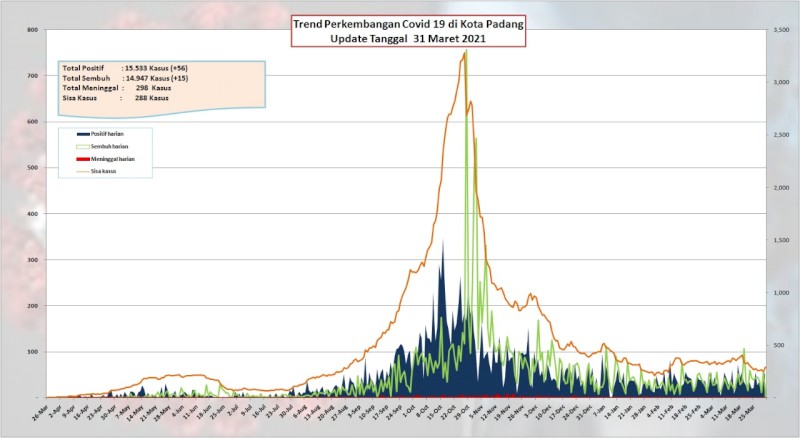Select the chart title Trend Perkembangan Covid 19

pos(408,25)
